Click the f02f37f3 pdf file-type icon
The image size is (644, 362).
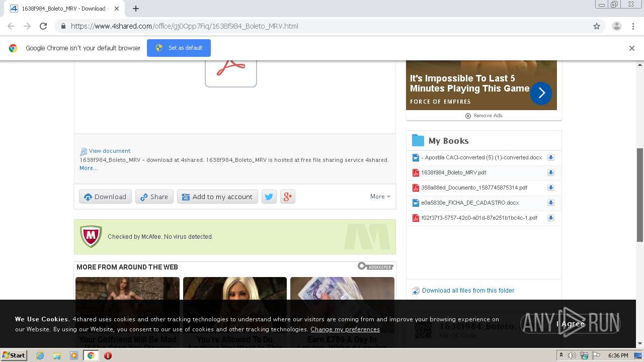[x=416, y=218]
